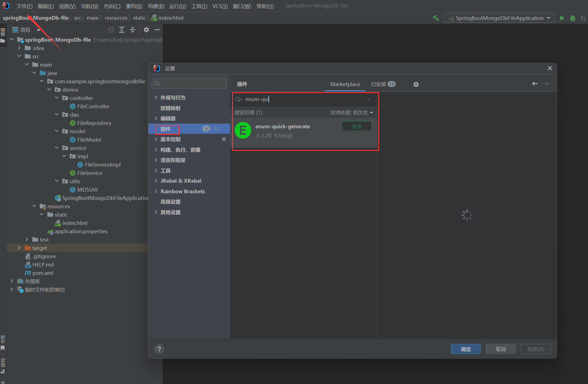
Task: Install the enum-quick-generate plugin
Action: click(357, 127)
